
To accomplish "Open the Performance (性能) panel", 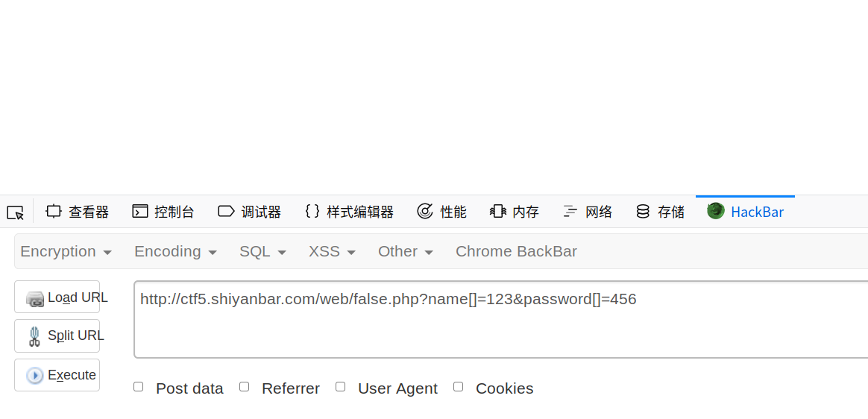I will 441,212.
